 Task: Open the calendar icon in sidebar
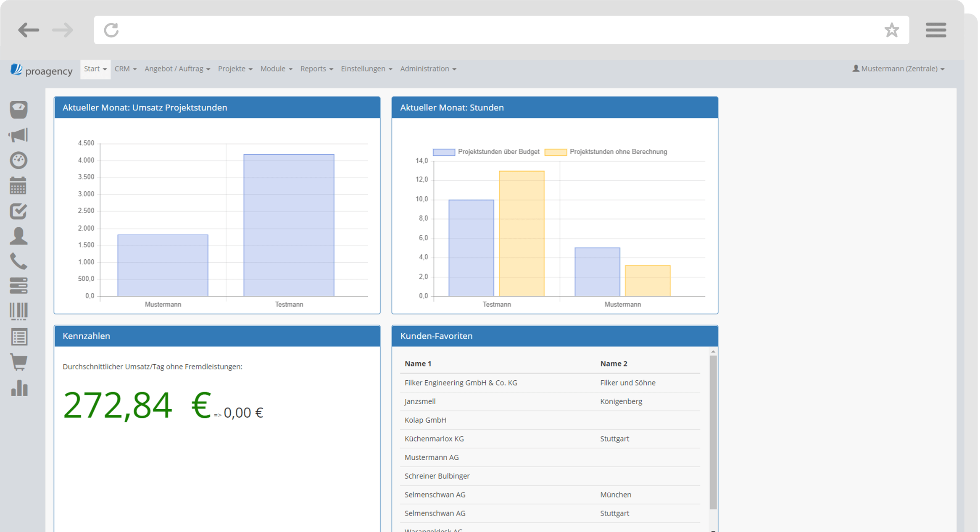click(18, 185)
